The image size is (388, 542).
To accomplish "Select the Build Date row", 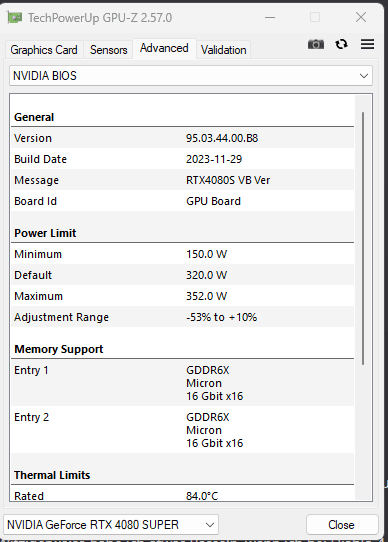I will coord(183,159).
